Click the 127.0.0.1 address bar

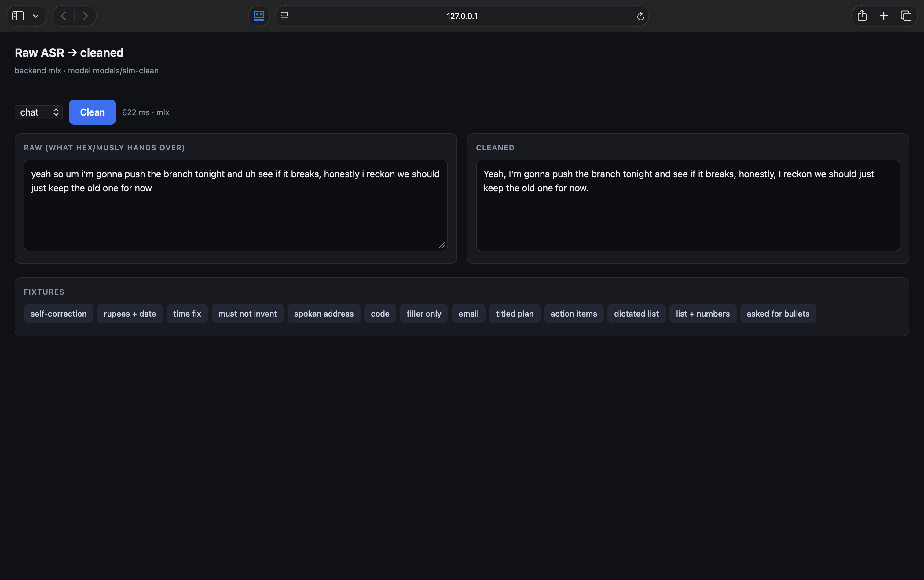462,16
